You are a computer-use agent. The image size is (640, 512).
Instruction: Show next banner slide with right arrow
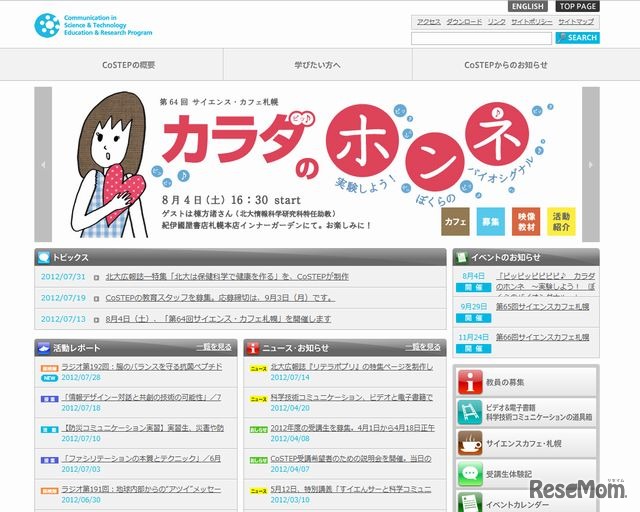591,165
